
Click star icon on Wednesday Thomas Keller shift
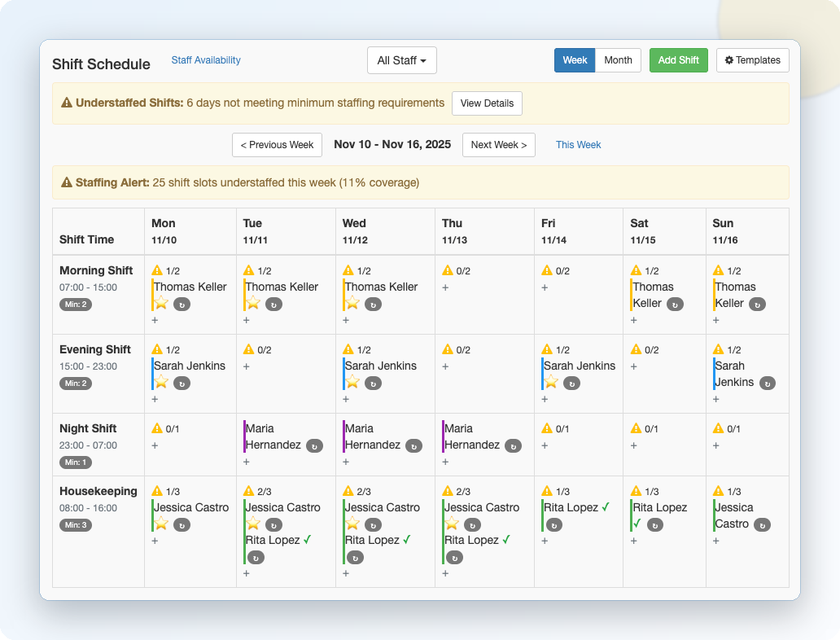coord(352,303)
